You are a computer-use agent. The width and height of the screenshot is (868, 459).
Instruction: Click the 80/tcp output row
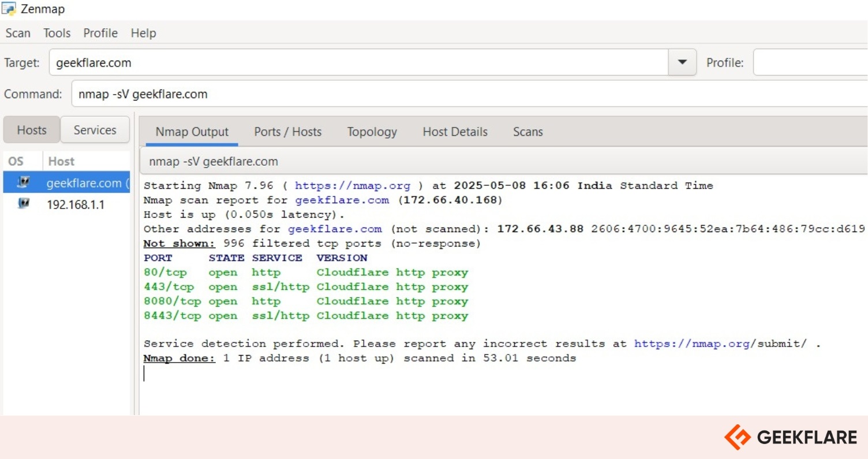[306, 272]
